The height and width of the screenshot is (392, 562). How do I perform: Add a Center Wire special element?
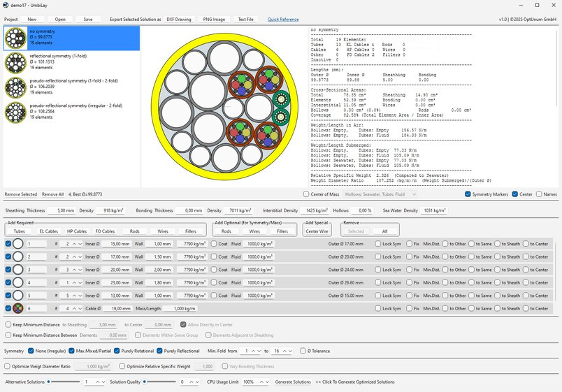(317, 231)
